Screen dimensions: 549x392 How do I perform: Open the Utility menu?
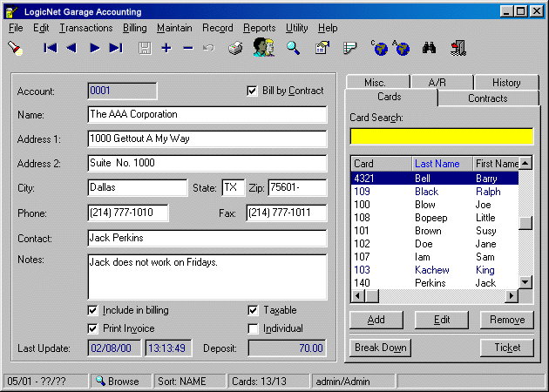(297, 28)
